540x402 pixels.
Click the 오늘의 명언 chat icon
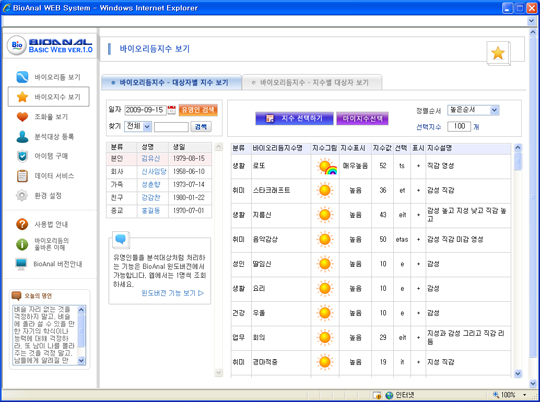[16, 296]
